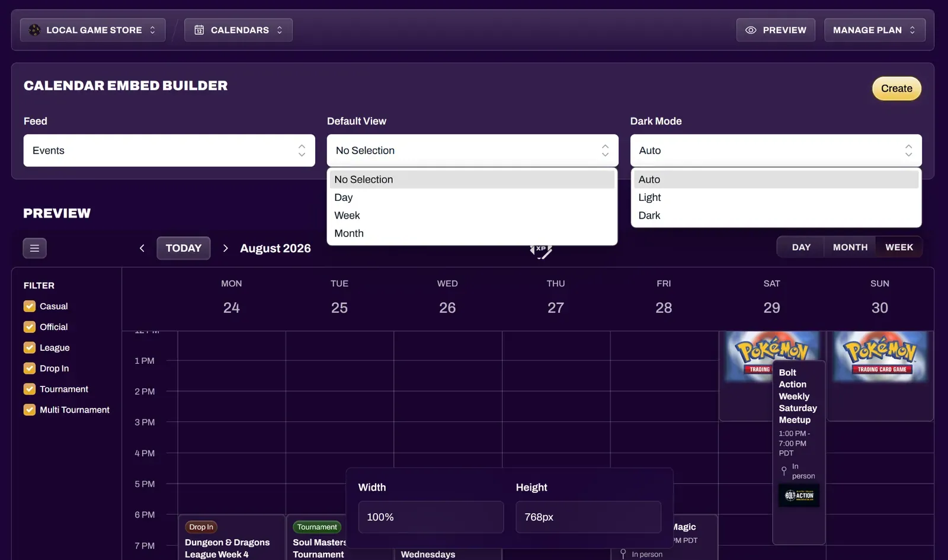Screen dimensions: 948x560
Task: Select Light in Dark Mode list
Action: 776,197
